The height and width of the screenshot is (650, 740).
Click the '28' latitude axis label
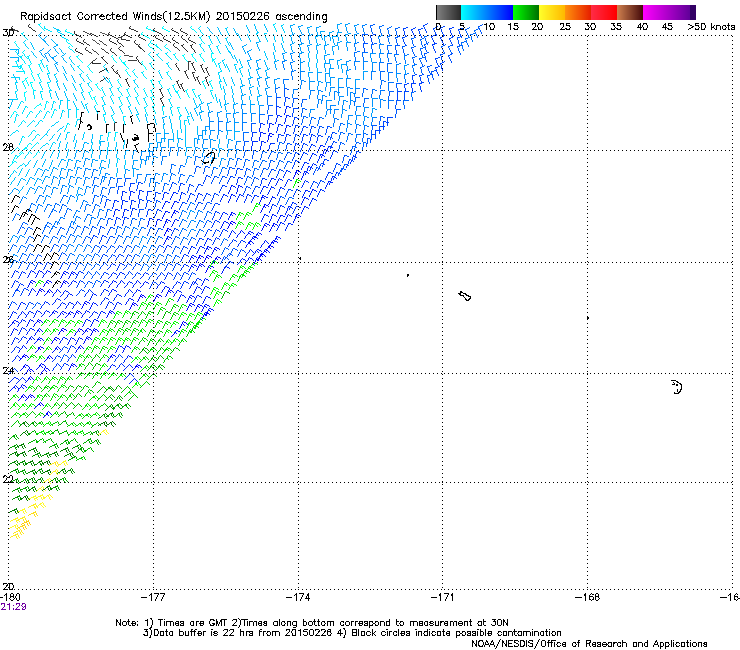[x=8, y=147]
